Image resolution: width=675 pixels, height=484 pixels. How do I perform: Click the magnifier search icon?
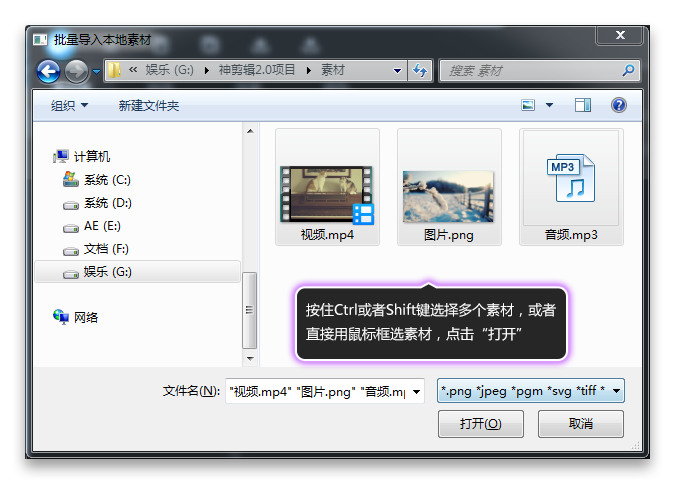(x=629, y=70)
